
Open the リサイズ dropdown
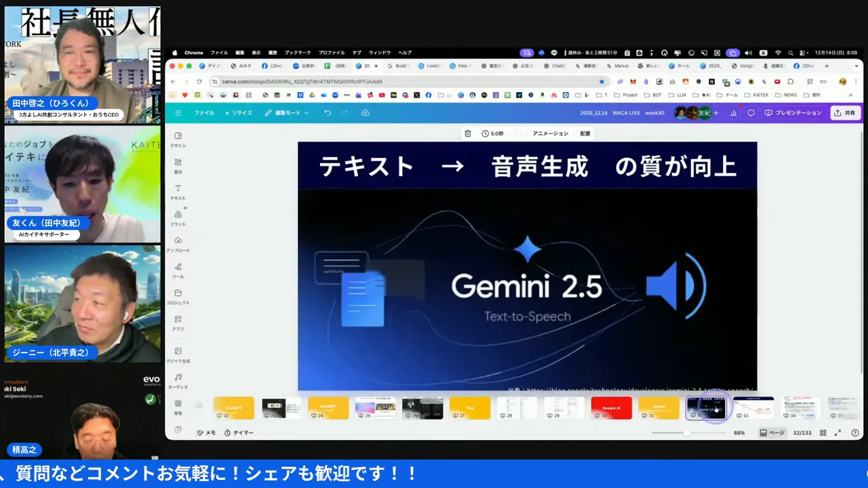point(239,113)
